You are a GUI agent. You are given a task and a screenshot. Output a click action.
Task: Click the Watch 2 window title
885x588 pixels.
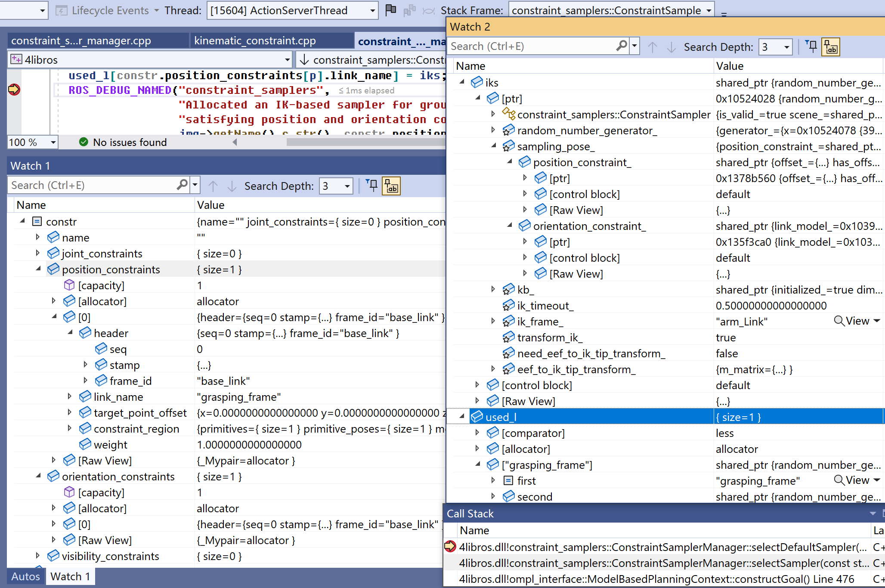470,27
